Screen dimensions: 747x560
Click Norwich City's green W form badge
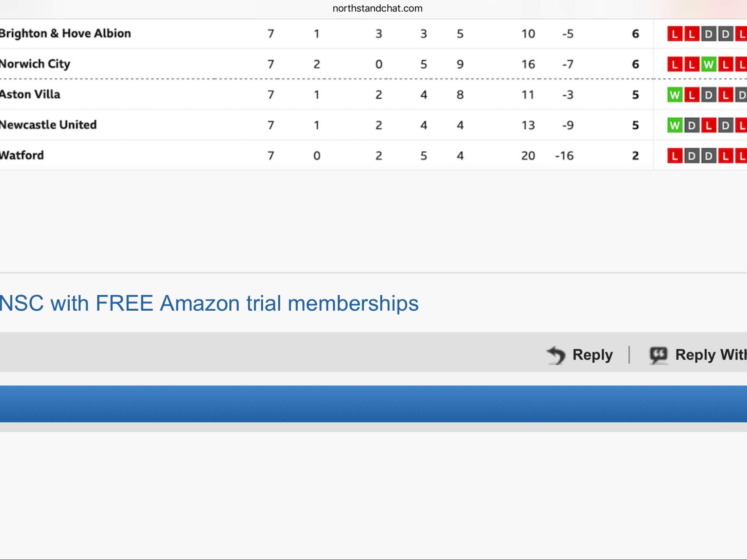coord(708,65)
